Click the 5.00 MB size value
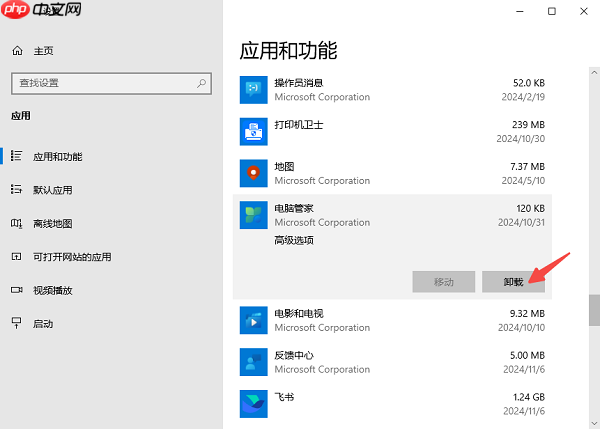 (527, 355)
